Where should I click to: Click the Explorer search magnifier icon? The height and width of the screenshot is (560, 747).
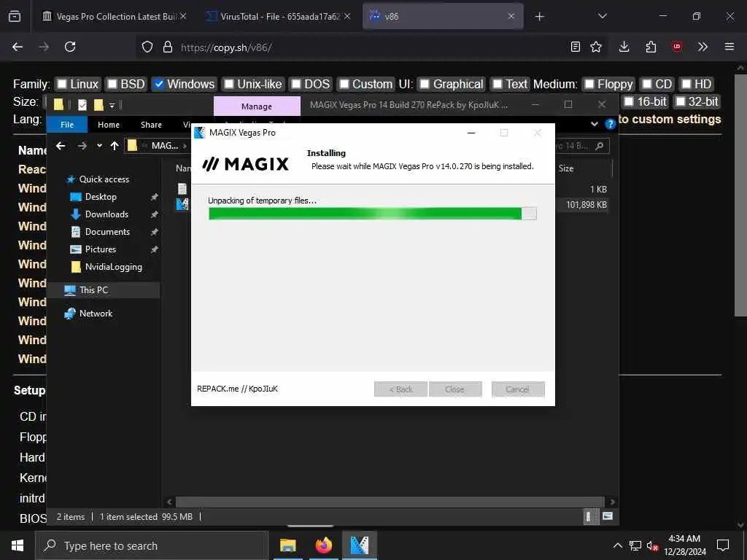coord(600,146)
